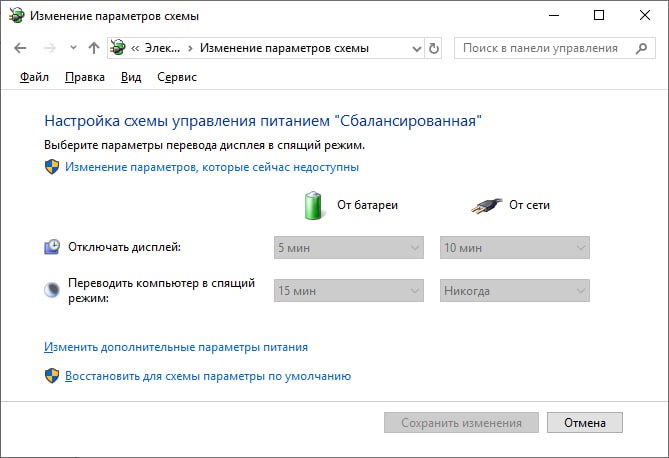Click the green battery icon
Image resolution: width=669 pixels, height=458 pixels.
pos(315,205)
